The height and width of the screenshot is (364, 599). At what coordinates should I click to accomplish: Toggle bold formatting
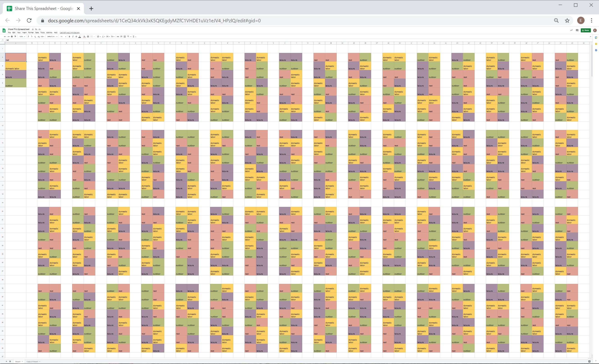pyautogui.click(x=70, y=37)
